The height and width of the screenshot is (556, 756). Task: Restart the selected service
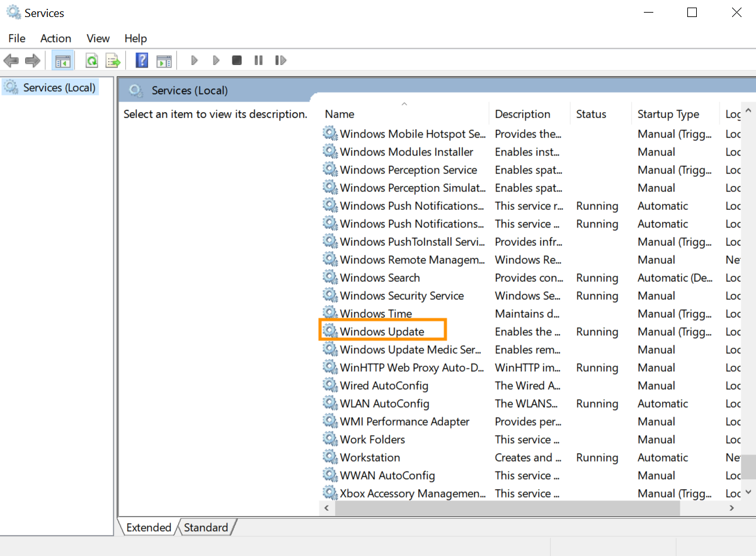[280, 60]
